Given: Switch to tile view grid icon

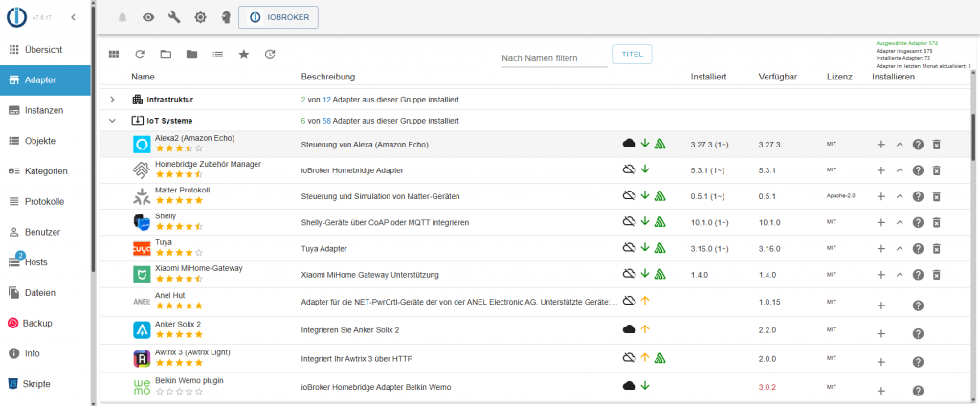Looking at the screenshot, I should coord(114,55).
